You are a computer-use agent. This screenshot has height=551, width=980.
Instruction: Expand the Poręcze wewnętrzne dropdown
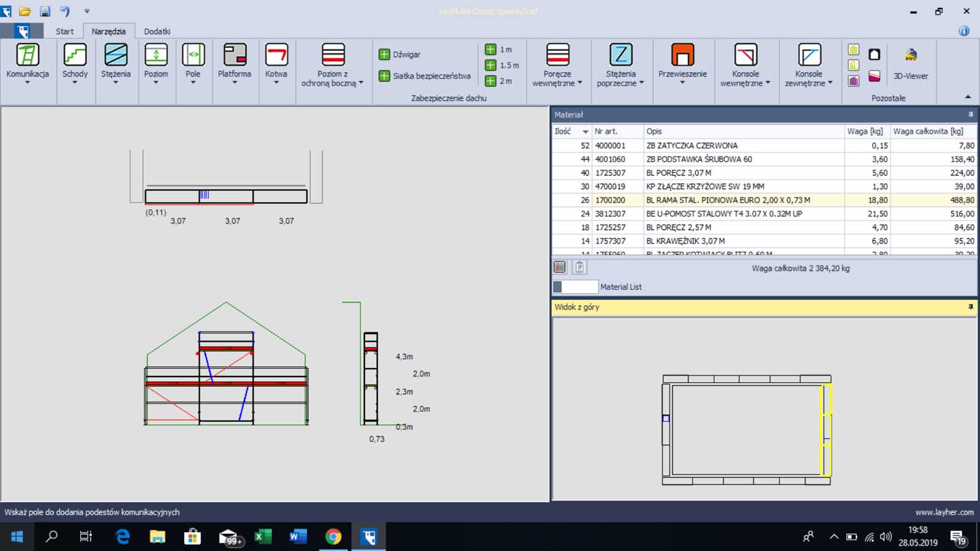579,83
